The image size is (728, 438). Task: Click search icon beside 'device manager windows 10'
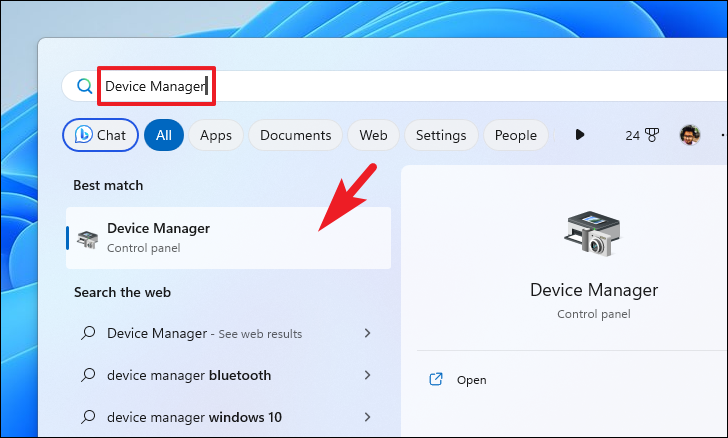pos(88,416)
